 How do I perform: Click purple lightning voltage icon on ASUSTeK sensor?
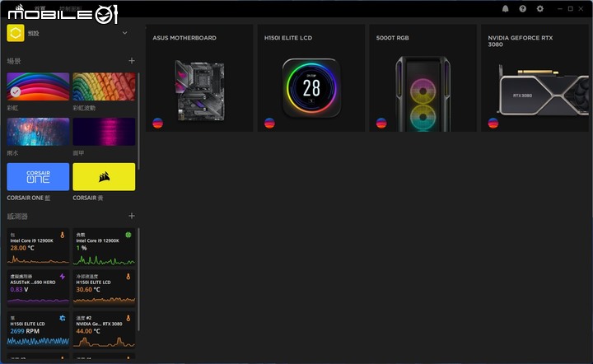coord(63,277)
